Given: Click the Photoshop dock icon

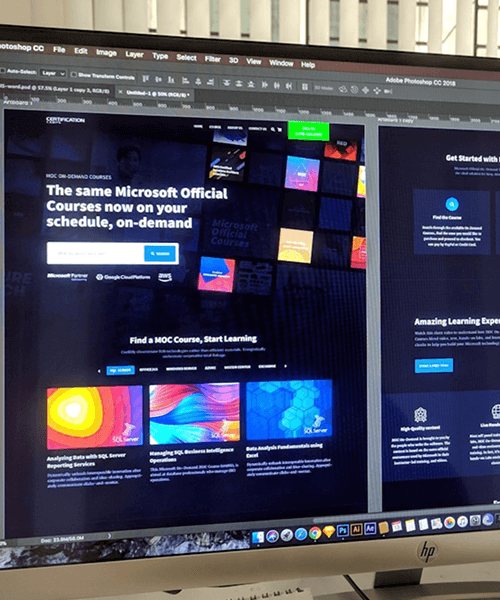Looking at the screenshot, I should [343, 531].
